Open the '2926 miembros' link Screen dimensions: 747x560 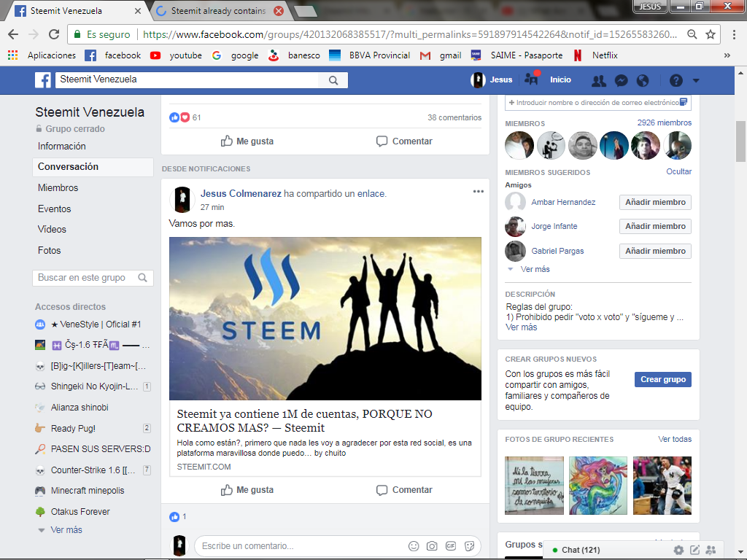[x=664, y=122]
